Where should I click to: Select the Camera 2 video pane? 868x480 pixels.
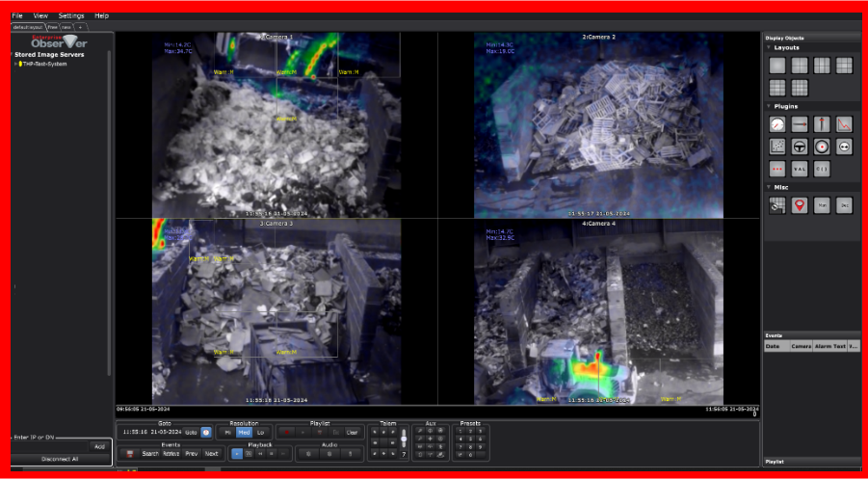pyautogui.click(x=598, y=124)
